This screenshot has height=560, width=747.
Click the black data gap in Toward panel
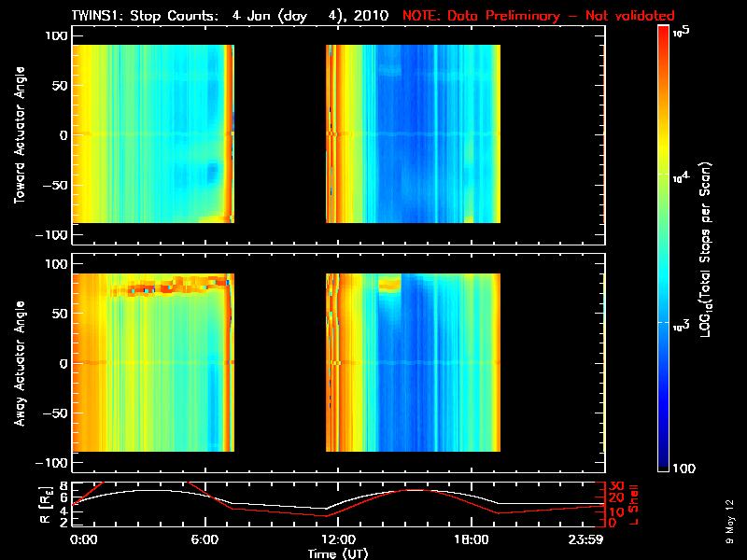[279, 135]
